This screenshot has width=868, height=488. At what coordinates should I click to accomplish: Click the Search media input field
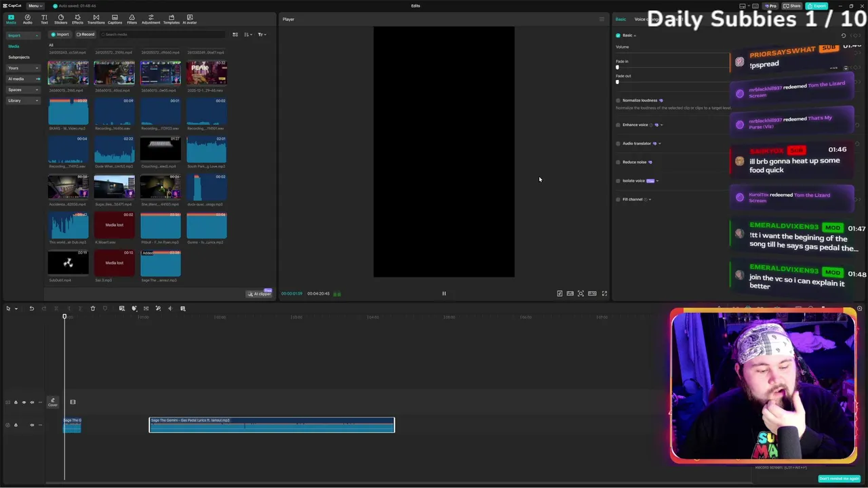163,35
